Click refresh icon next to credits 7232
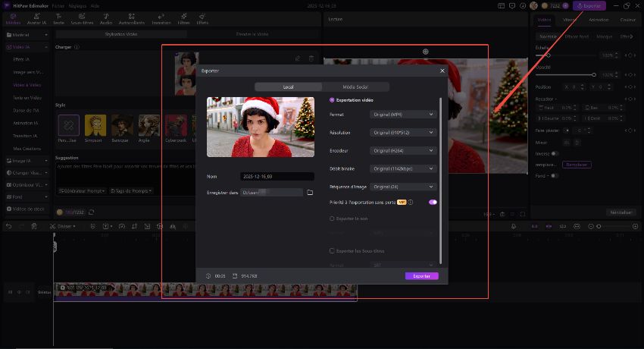 (91, 212)
